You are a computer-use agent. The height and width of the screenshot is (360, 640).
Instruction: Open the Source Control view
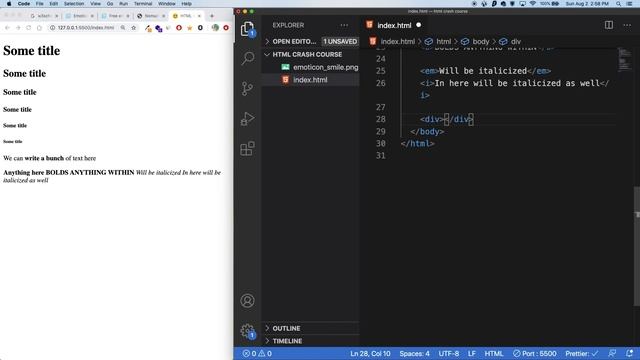[247, 89]
